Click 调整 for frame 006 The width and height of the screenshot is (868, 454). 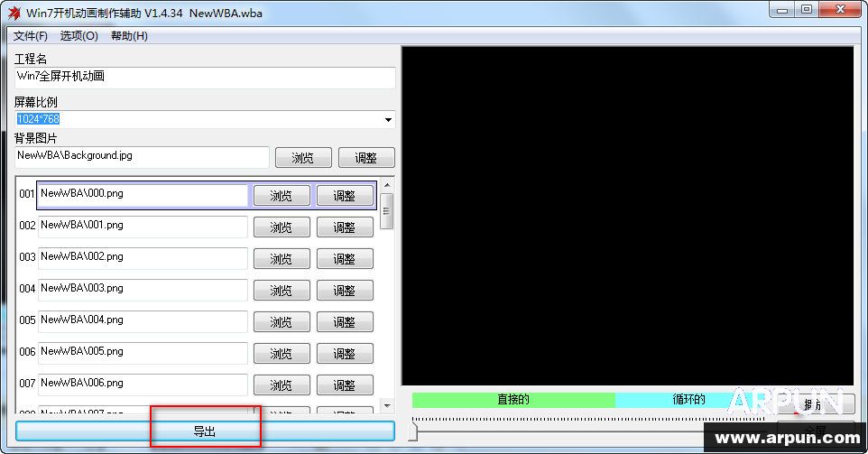(345, 353)
